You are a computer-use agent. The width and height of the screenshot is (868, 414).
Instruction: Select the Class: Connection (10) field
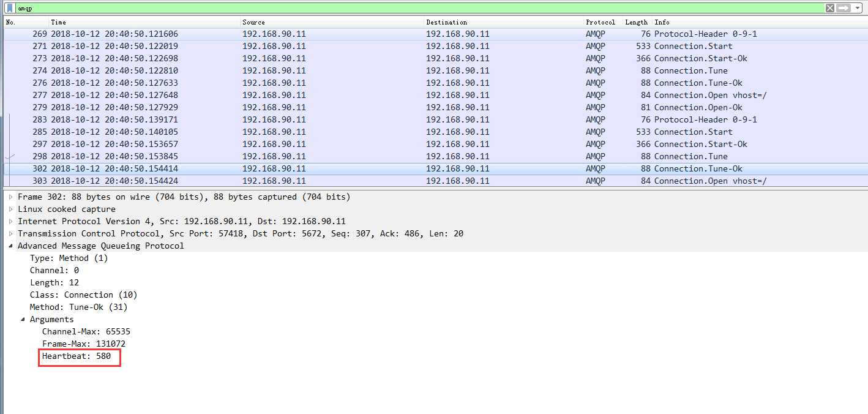83,295
